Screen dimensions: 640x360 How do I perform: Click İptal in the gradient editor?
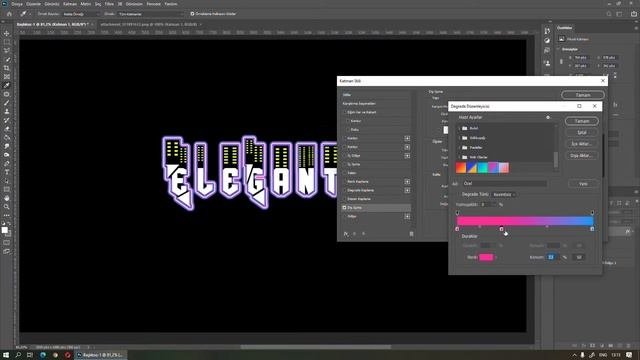coord(582,133)
